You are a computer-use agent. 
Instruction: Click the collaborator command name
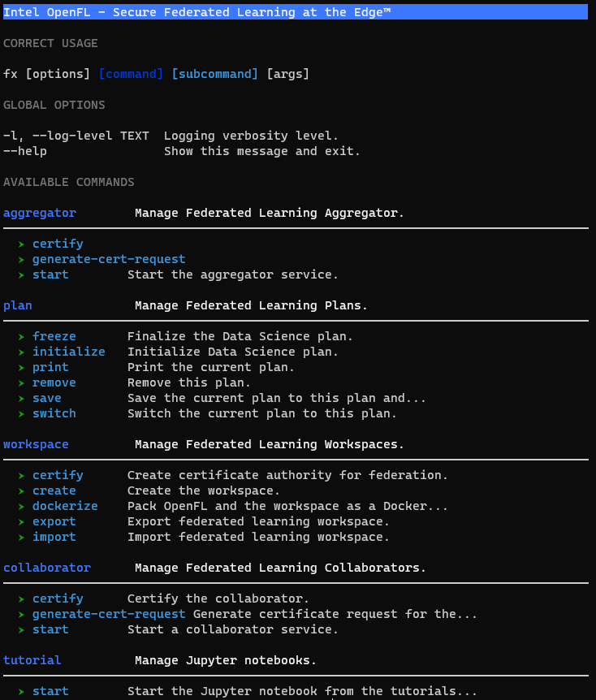[x=47, y=568]
